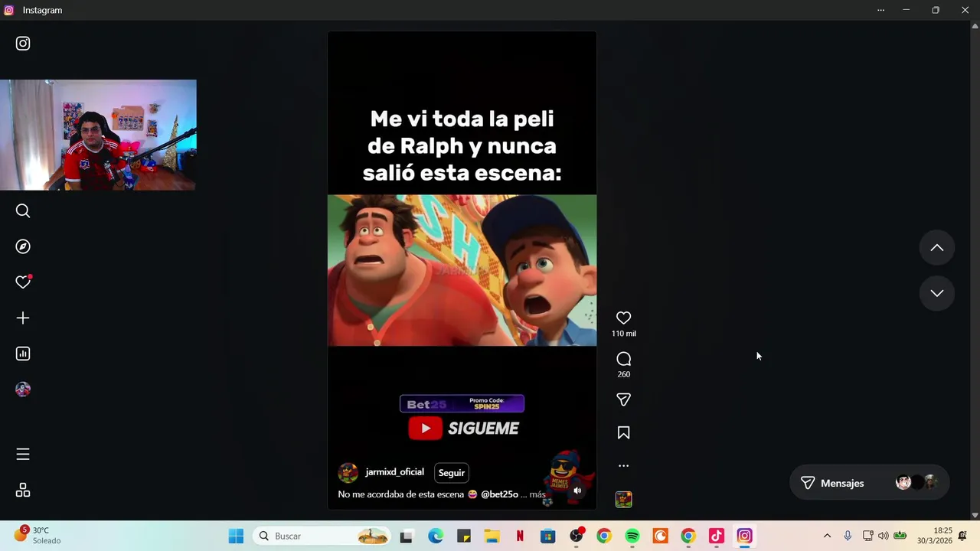Save reel with bookmark icon

coord(624,433)
